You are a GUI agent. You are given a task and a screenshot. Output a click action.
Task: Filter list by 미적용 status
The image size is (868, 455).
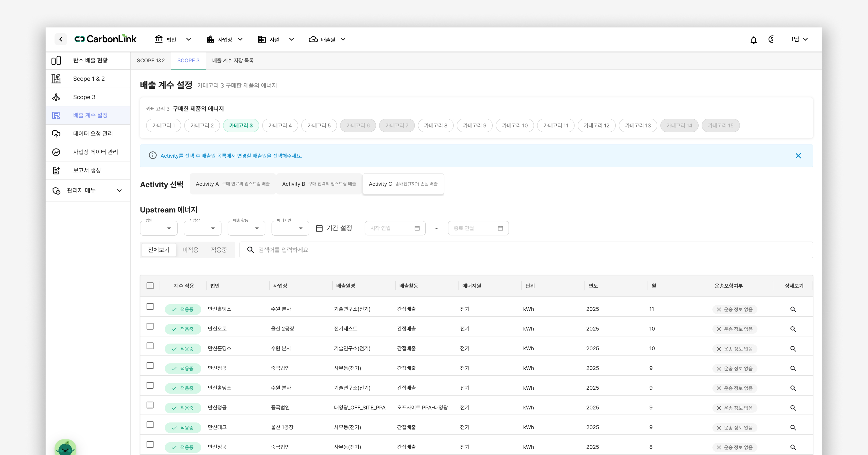click(x=190, y=250)
